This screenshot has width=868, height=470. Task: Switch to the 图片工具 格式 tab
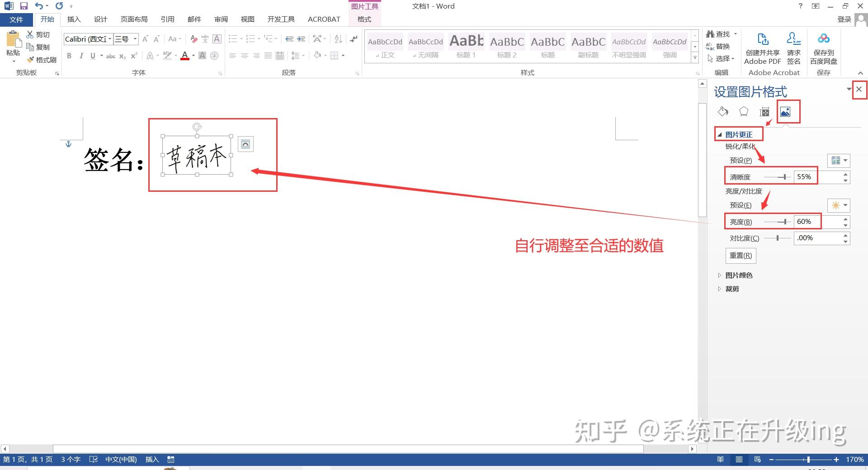[x=364, y=19]
